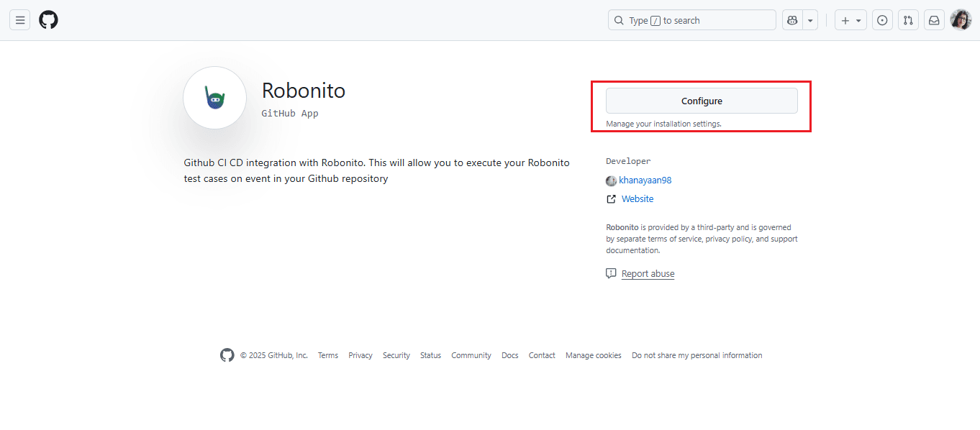Screen dimensions: 980x430
Task: Open the footer Security link
Action: coord(396,355)
